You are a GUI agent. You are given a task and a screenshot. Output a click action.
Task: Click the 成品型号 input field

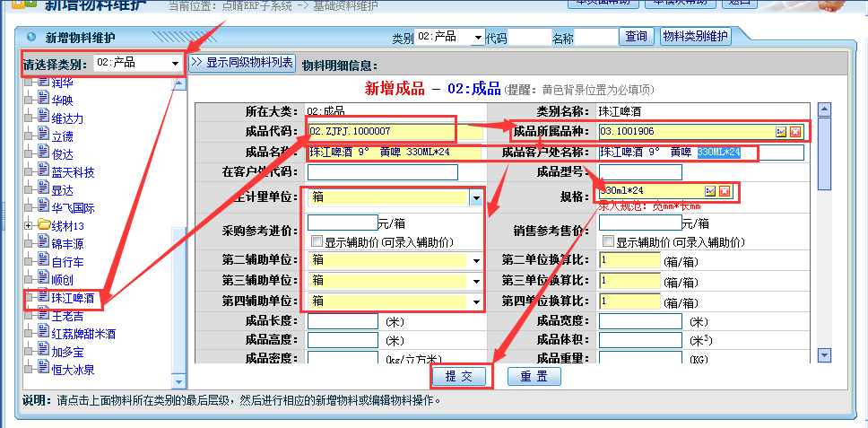click(x=639, y=171)
